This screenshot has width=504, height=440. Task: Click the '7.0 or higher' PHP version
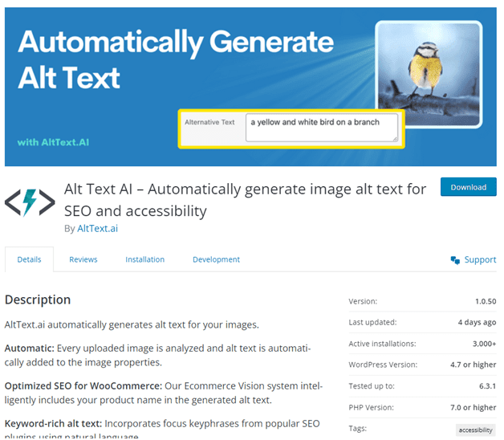tap(474, 408)
